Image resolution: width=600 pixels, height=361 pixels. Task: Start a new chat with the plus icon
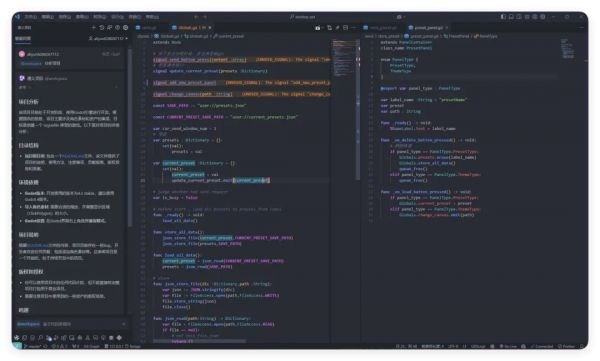tap(93, 28)
